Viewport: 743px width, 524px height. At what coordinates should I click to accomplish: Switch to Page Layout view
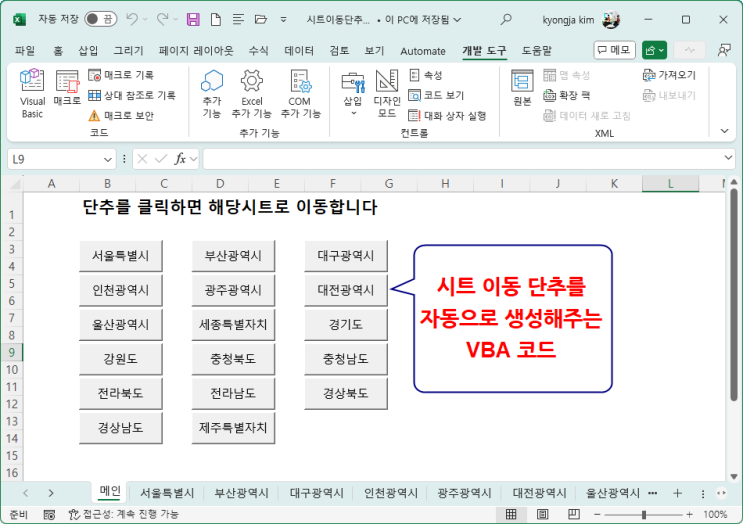coord(543,514)
